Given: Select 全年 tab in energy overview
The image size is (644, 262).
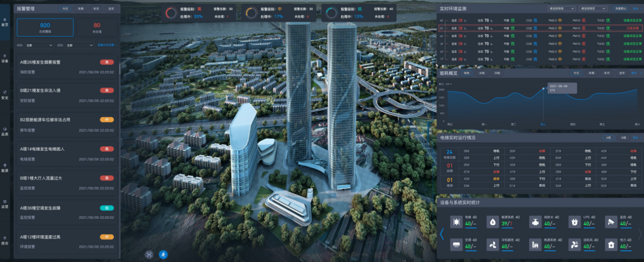Looking at the screenshot, I should [622, 73].
